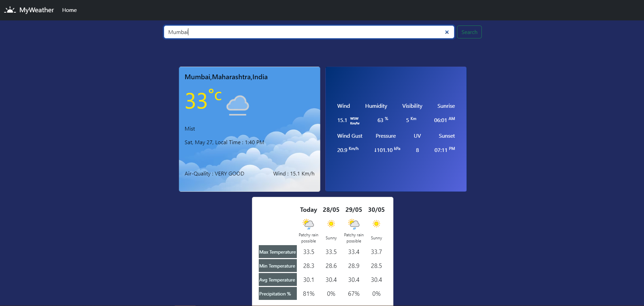644x306 pixels.
Task: Click the sunny icon under 28/05
Action: coord(331,224)
